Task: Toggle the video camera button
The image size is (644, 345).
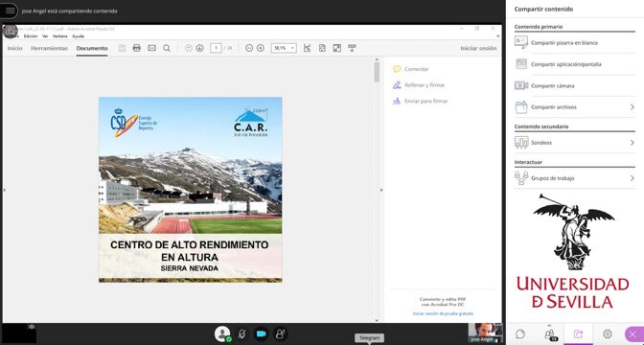Action: (x=262, y=333)
